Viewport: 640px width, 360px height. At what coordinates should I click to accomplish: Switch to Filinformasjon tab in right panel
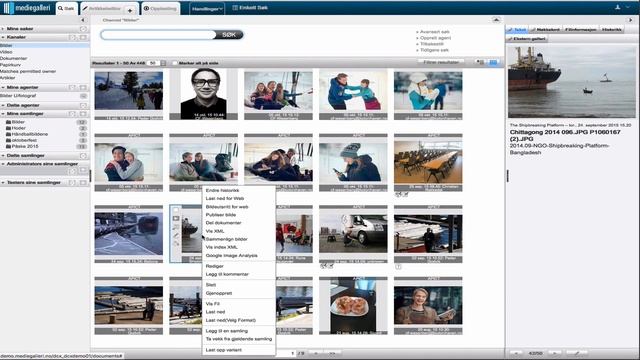tap(581, 30)
